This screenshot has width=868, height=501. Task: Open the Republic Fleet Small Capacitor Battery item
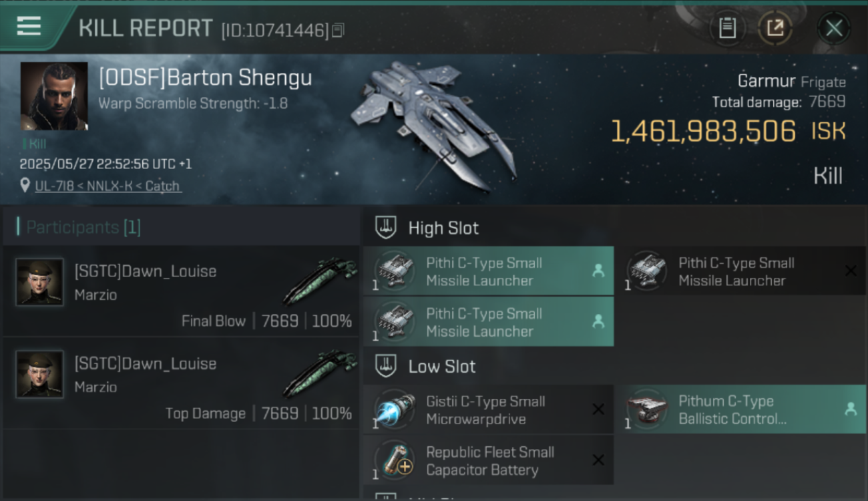(488, 460)
